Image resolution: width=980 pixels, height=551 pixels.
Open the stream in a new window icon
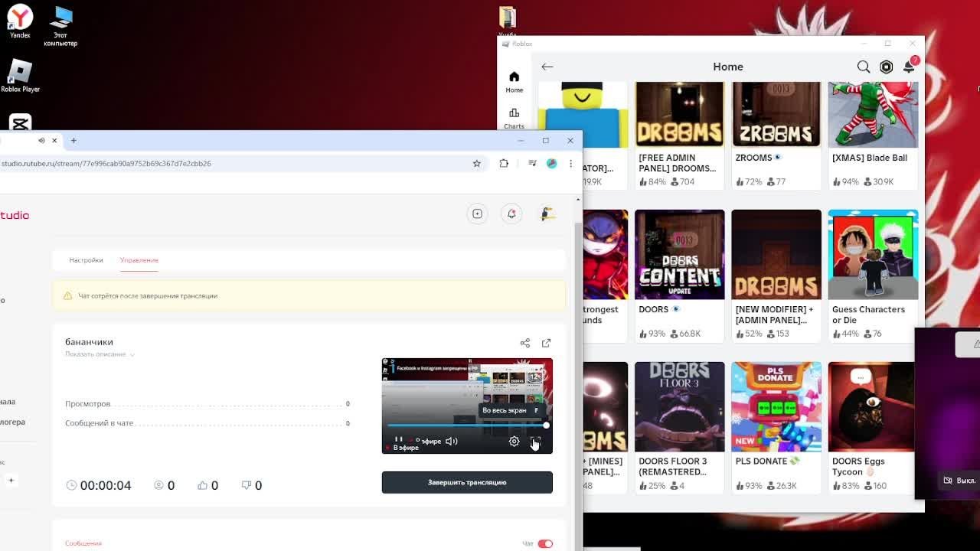point(546,343)
